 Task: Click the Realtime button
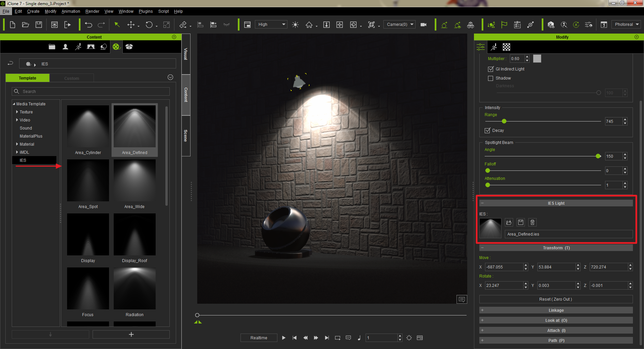coord(259,338)
